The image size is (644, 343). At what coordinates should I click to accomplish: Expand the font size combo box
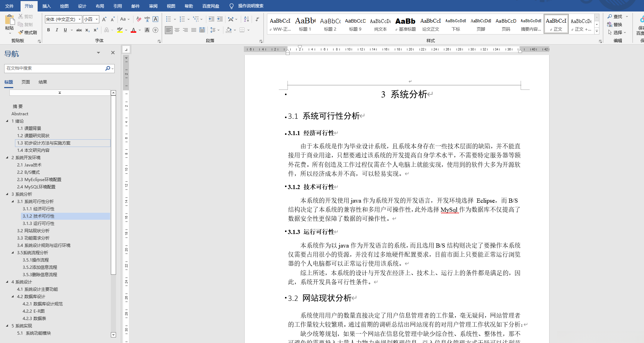(x=97, y=19)
